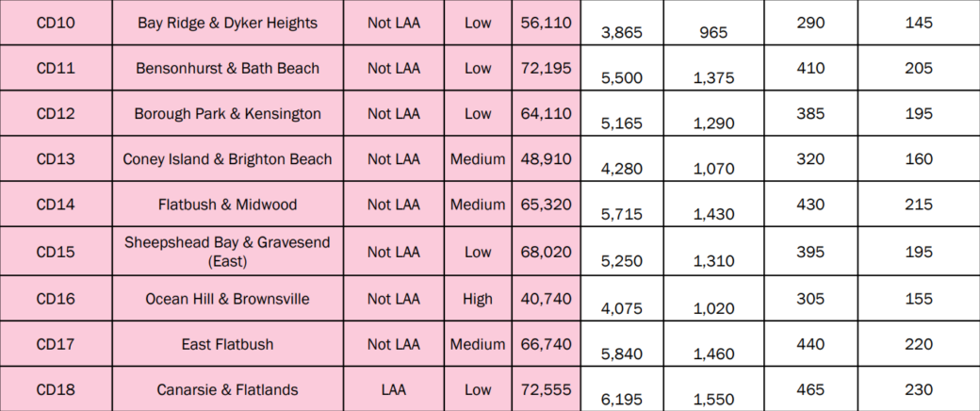The image size is (980, 411).
Task: Select the Bensonhurst & Bath Beach cell
Action: point(227,68)
